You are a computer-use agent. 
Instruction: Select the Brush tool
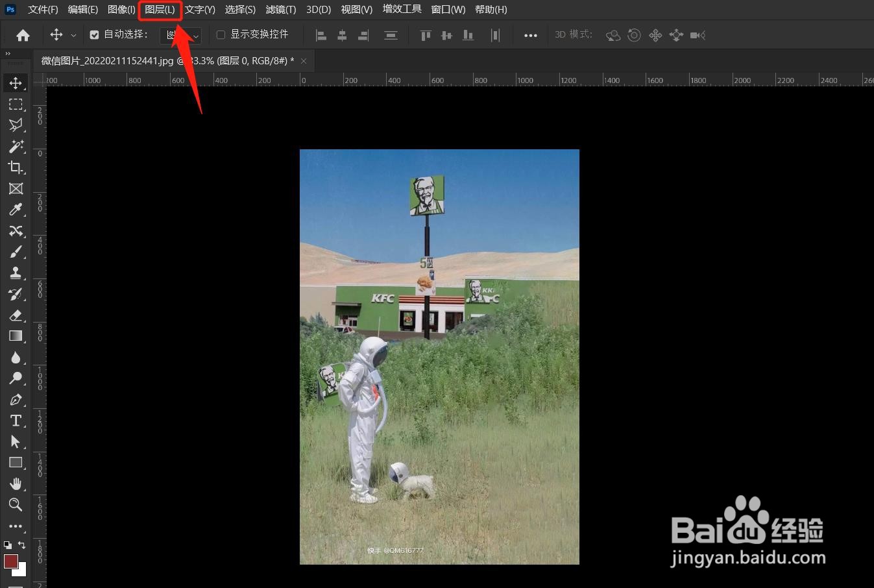coord(16,252)
